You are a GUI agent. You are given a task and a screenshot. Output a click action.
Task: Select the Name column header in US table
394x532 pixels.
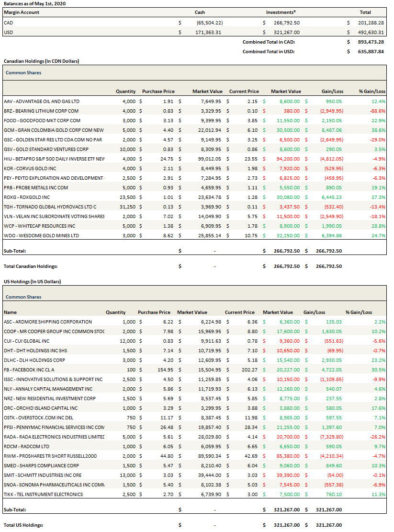click(x=10, y=312)
